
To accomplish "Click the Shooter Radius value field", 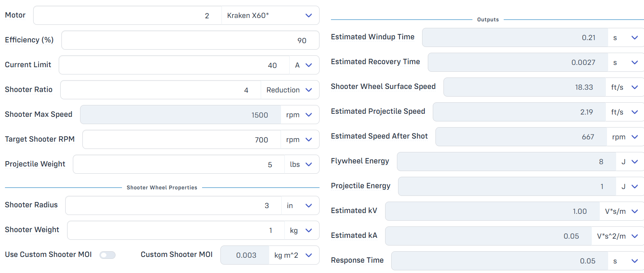I will click(x=173, y=205).
